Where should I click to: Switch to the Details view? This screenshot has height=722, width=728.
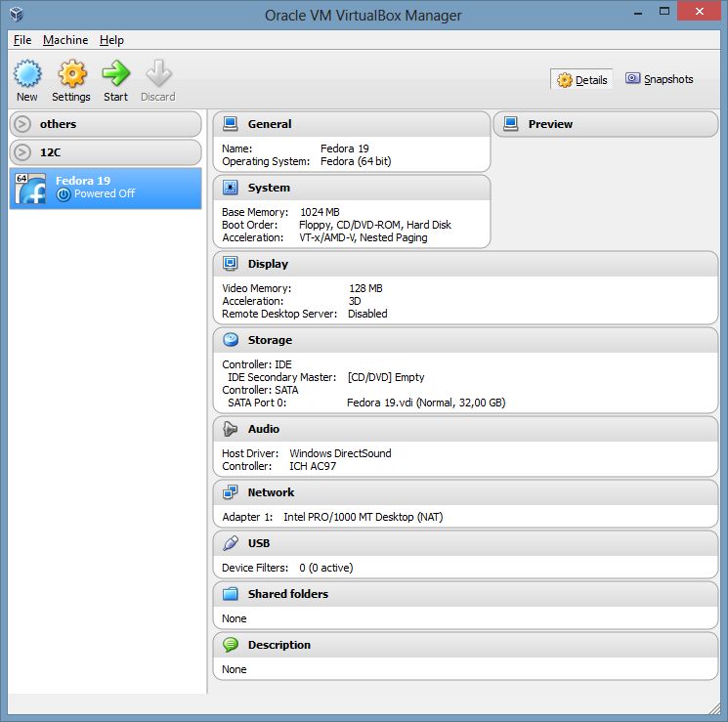(x=581, y=80)
